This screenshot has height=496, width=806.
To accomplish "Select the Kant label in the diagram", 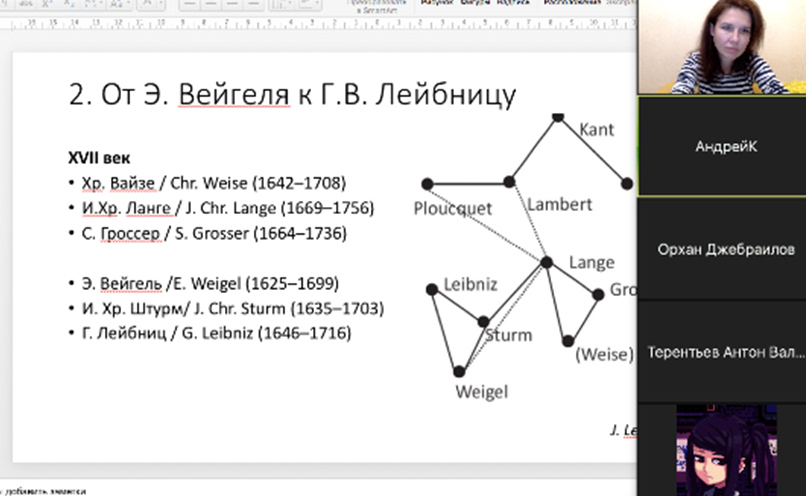I will (597, 129).
